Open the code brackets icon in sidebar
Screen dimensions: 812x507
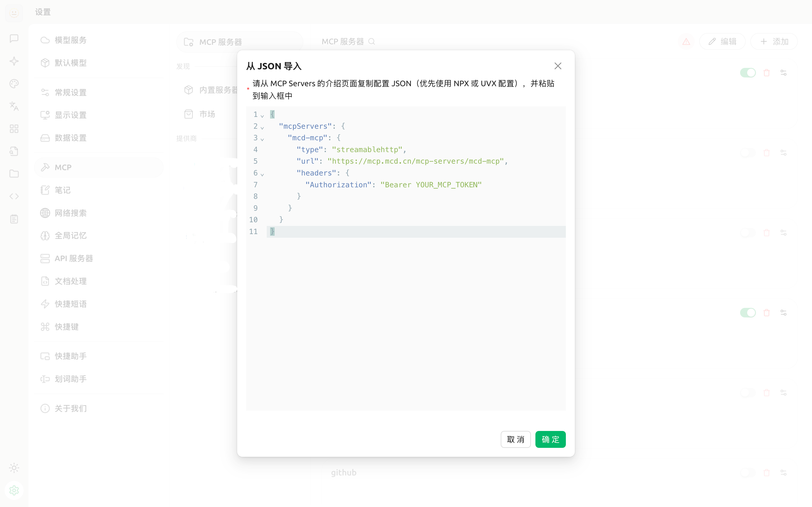tap(14, 196)
